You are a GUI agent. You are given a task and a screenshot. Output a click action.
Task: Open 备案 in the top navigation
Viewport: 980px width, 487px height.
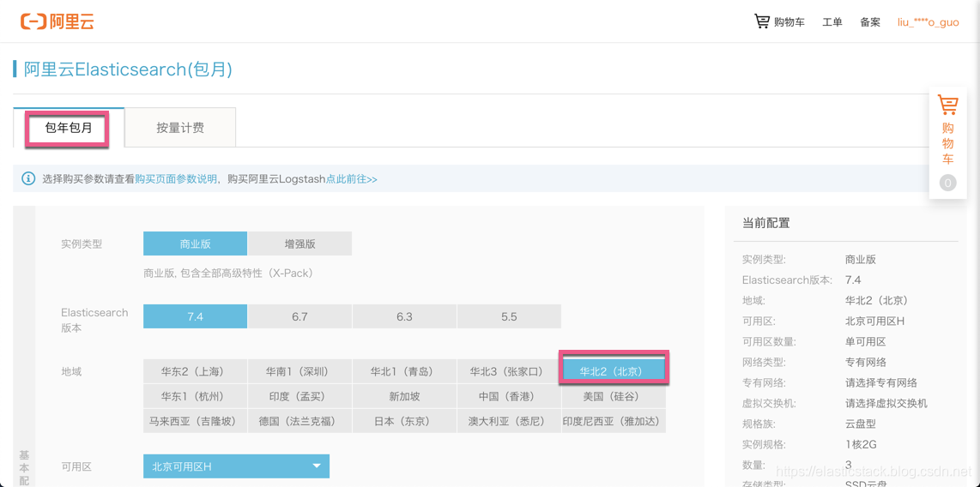click(x=870, y=22)
